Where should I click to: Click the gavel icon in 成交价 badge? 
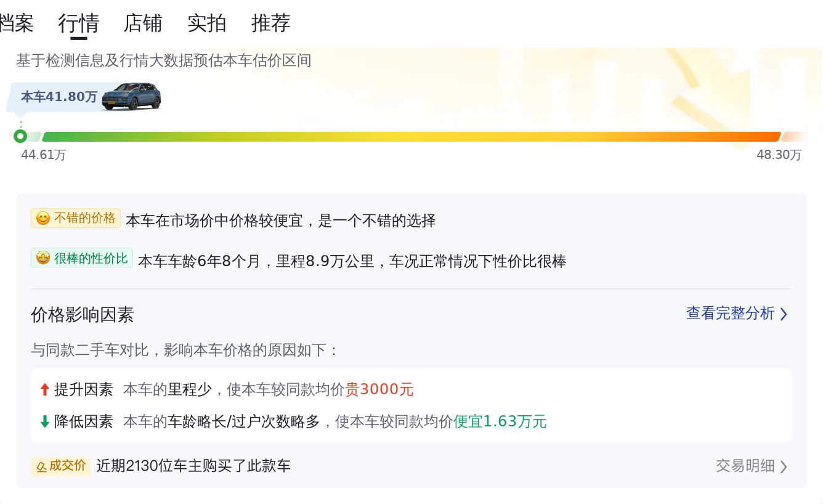41,466
